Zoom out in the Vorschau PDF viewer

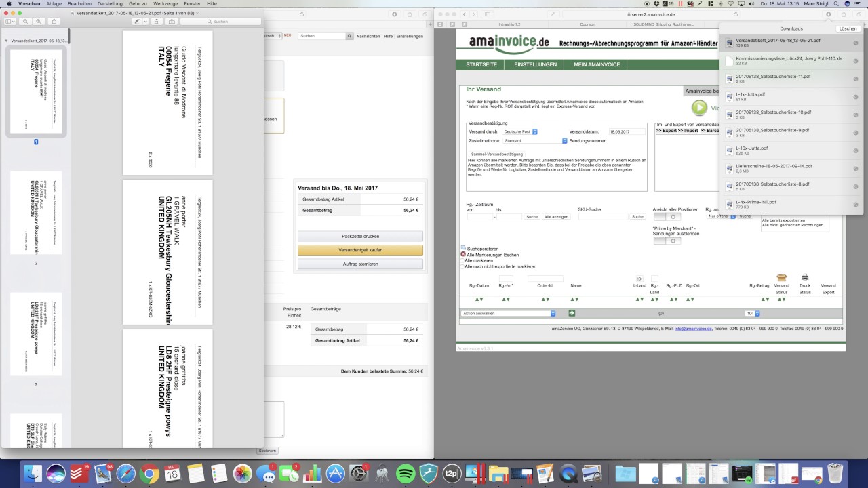26,22
